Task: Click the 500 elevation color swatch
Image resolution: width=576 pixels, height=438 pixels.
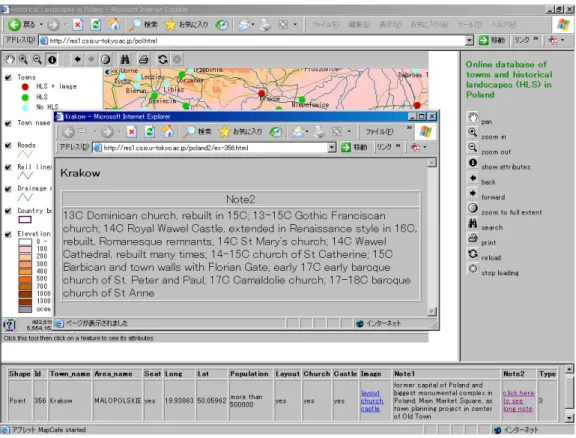Action: [x=25, y=279]
